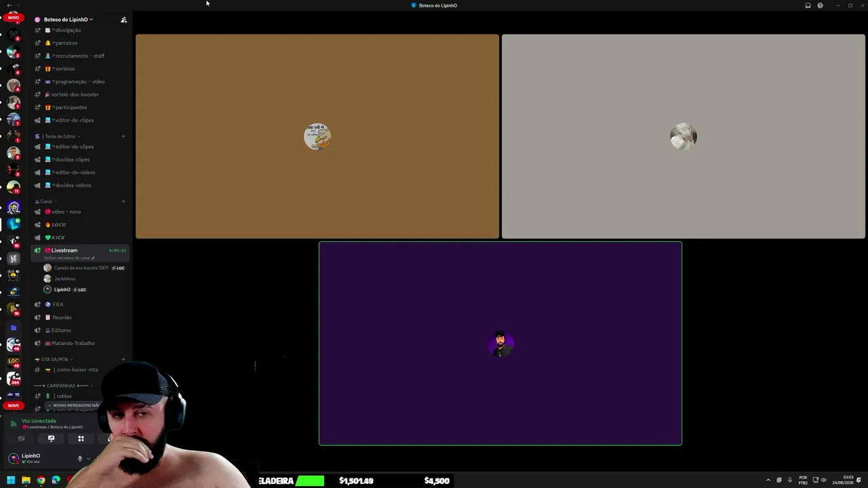868x488 pixels.
Task: Open the recrutamento · staff channel
Action: click(80, 56)
